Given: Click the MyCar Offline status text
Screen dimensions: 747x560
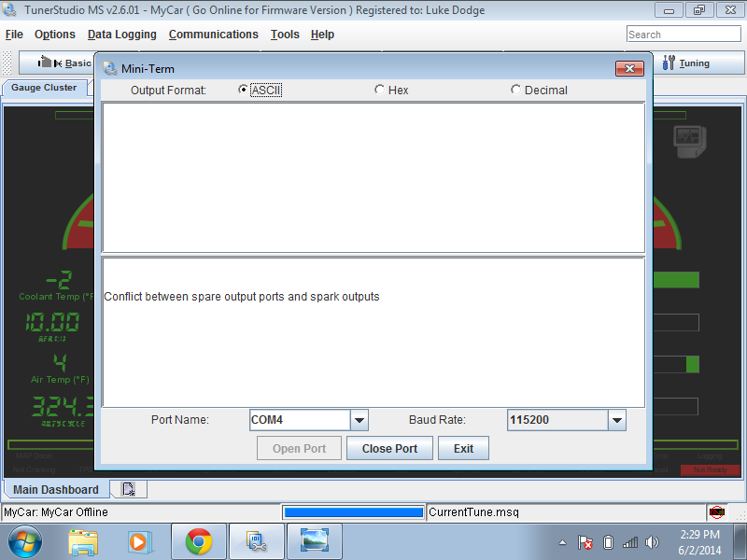Looking at the screenshot, I should click(56, 512).
